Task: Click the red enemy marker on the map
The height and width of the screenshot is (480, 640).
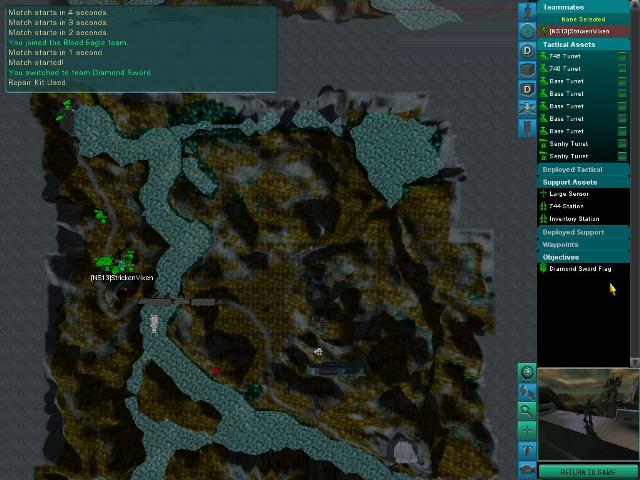Action: click(215, 371)
